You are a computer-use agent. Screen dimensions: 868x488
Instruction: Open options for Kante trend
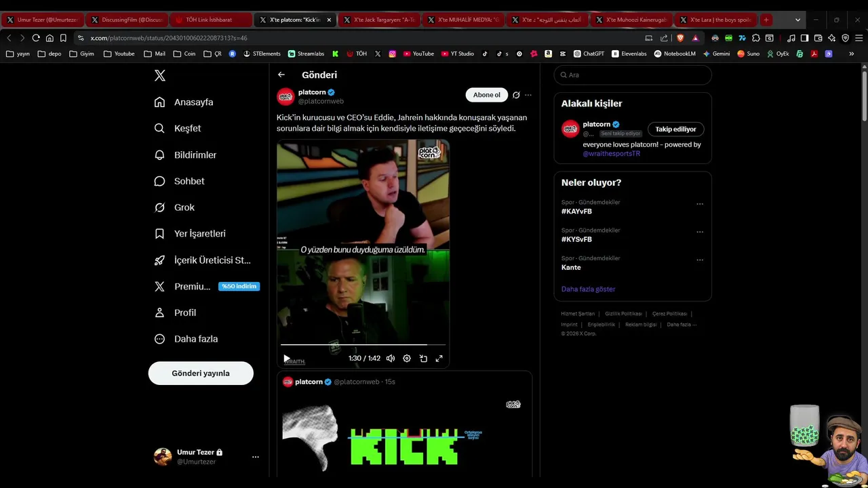click(x=700, y=260)
